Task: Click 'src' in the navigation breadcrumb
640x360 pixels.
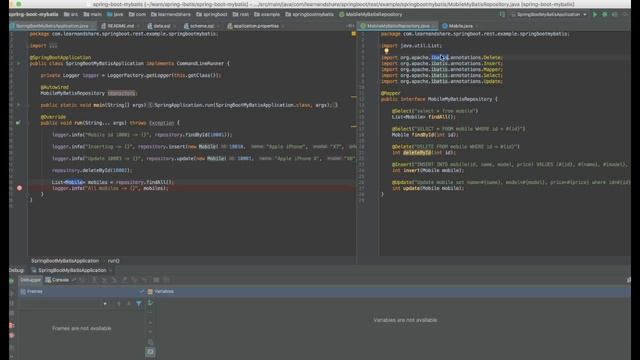Action: (x=71, y=14)
